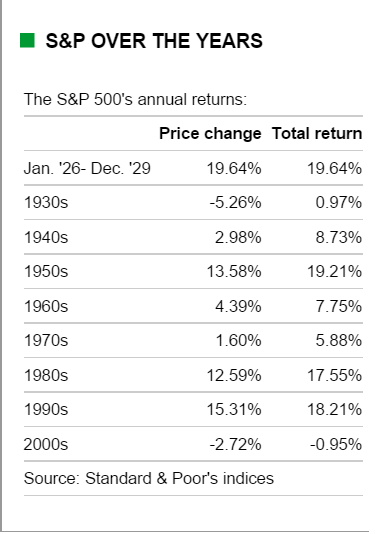Click the 1930s row label
This screenshot has height=534, width=382.
tap(46, 202)
